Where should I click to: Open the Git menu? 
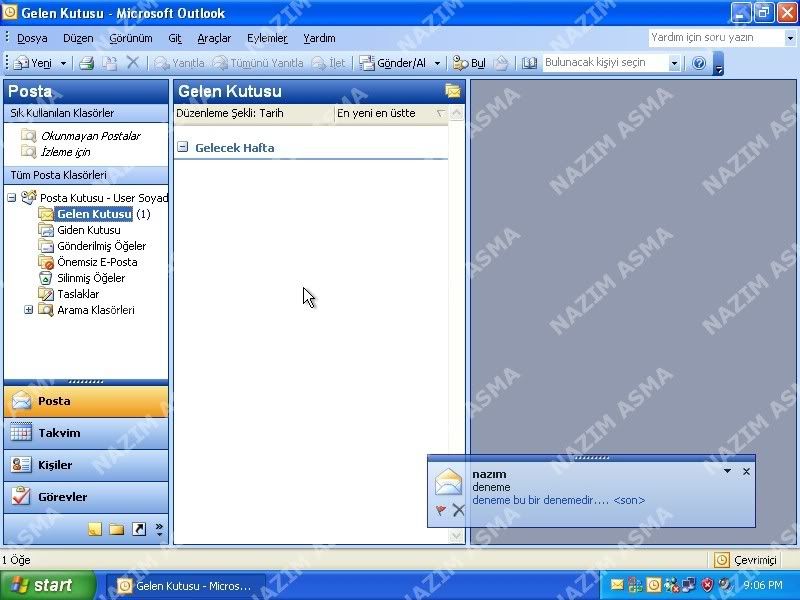pyautogui.click(x=175, y=38)
